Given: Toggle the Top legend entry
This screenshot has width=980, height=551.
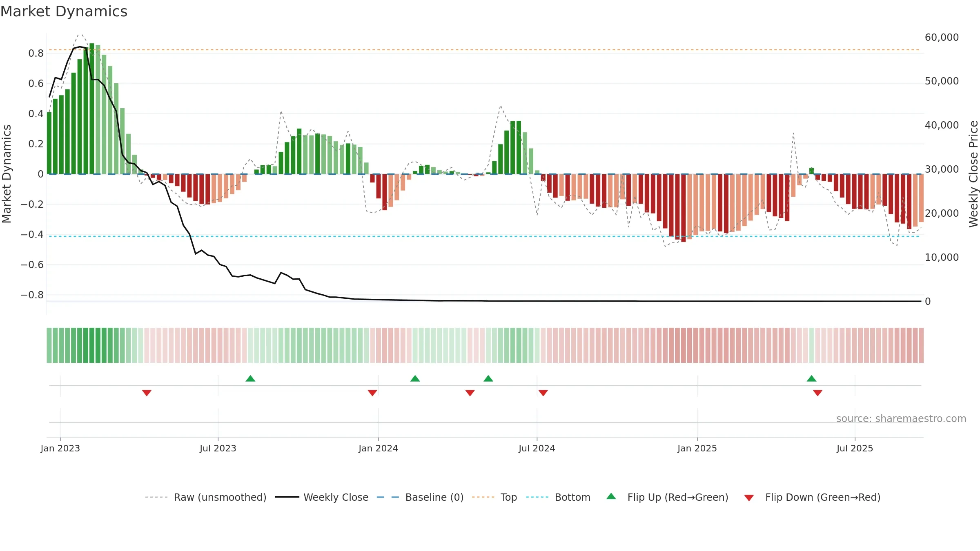Looking at the screenshot, I should click(x=494, y=497).
